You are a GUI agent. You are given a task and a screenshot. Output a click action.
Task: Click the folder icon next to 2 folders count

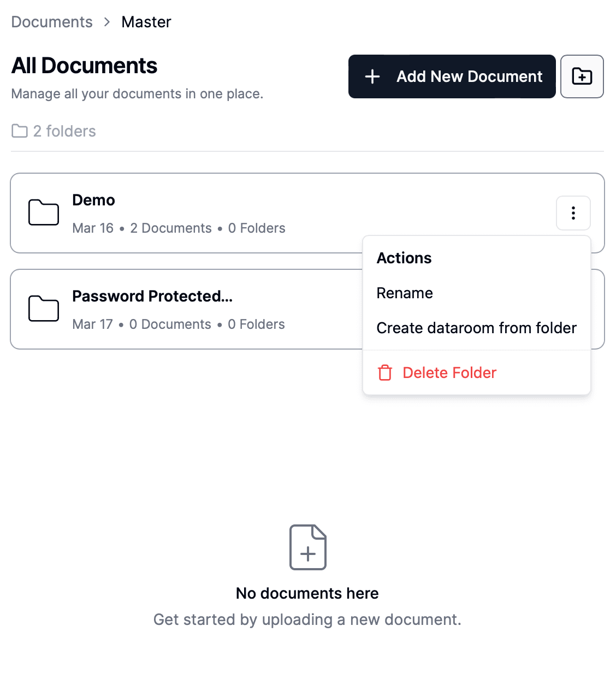(x=19, y=131)
